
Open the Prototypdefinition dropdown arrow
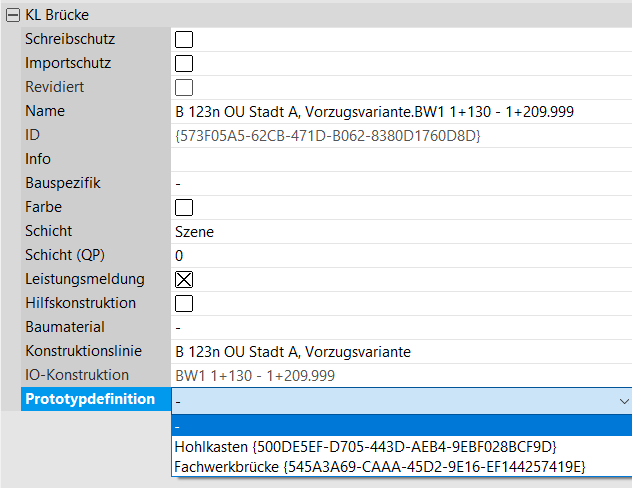pos(623,400)
